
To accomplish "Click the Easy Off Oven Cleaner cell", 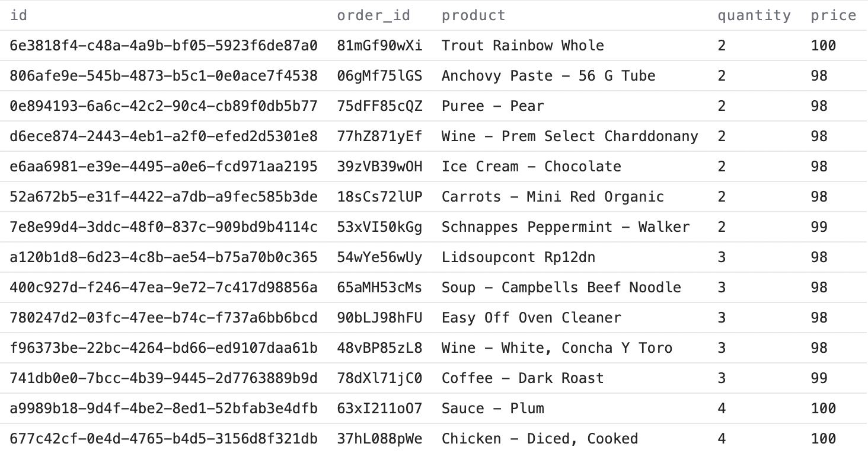I will [x=531, y=318].
